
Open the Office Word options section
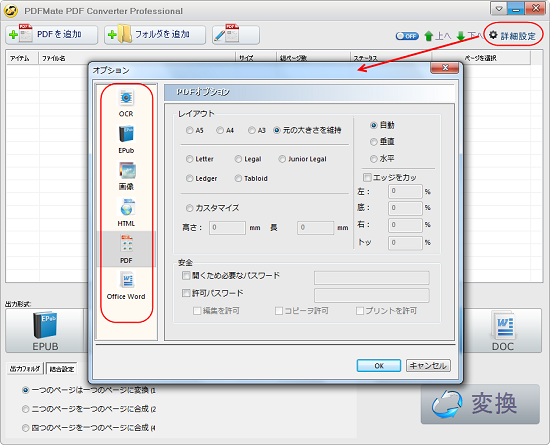tap(126, 286)
